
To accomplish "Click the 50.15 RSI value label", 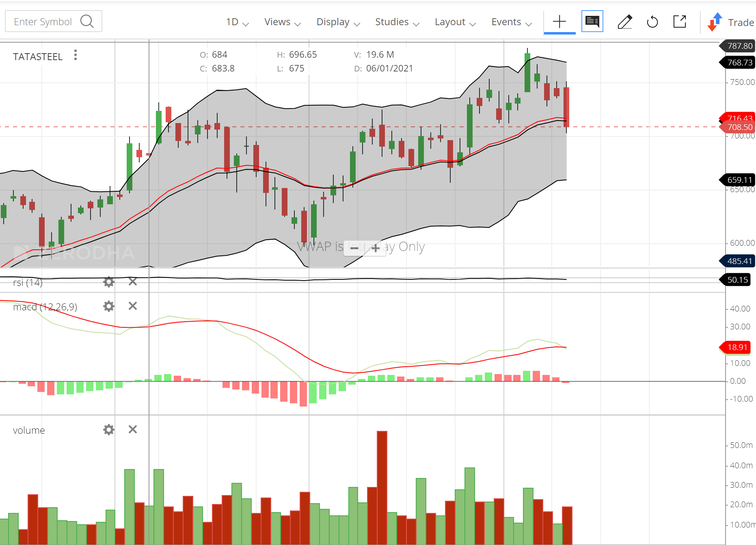I will (735, 280).
